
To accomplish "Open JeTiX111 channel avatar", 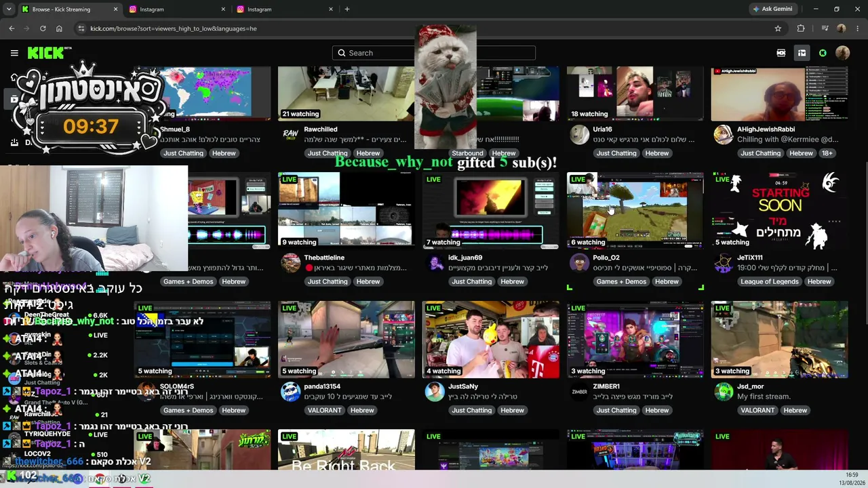I will (x=724, y=263).
